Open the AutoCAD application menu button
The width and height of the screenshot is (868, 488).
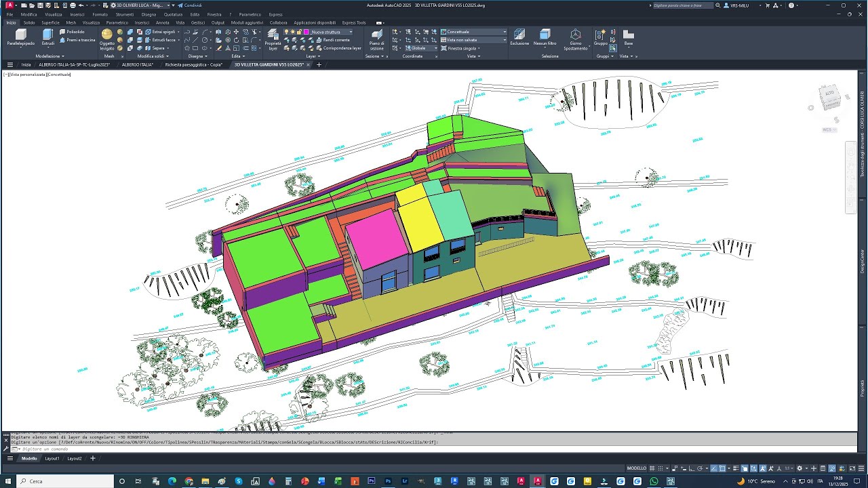(9, 5)
